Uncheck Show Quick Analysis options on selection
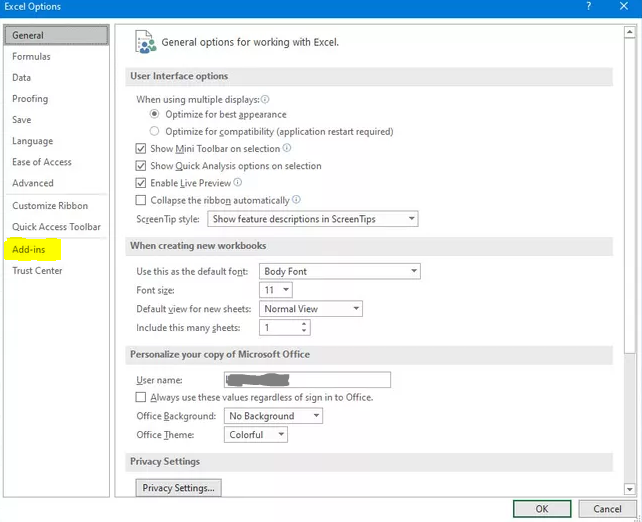This screenshot has width=642, height=522. pyautogui.click(x=140, y=166)
